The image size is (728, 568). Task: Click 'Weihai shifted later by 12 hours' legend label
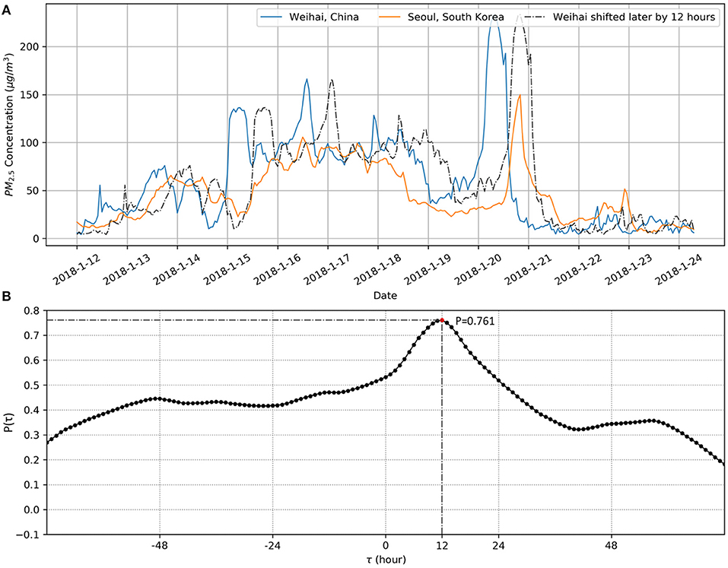634,17
